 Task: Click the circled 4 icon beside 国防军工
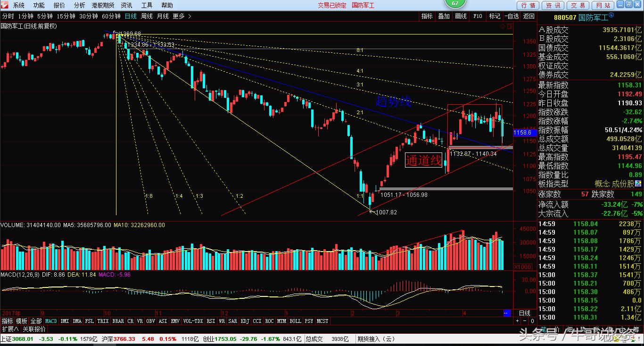tap(611, 15)
